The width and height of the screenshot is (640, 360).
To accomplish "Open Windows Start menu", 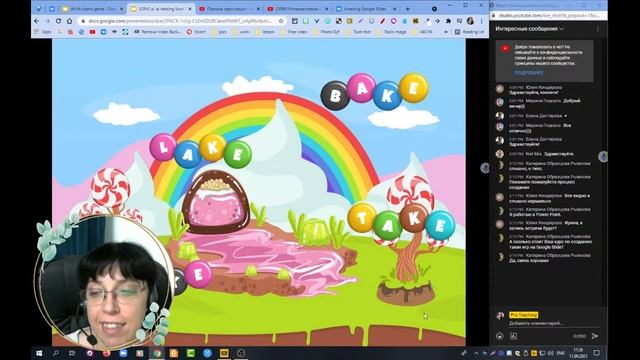I will (x=39, y=353).
